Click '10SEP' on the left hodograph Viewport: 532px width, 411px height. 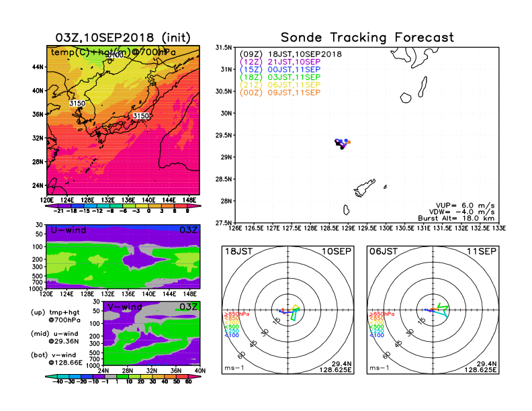click(337, 251)
